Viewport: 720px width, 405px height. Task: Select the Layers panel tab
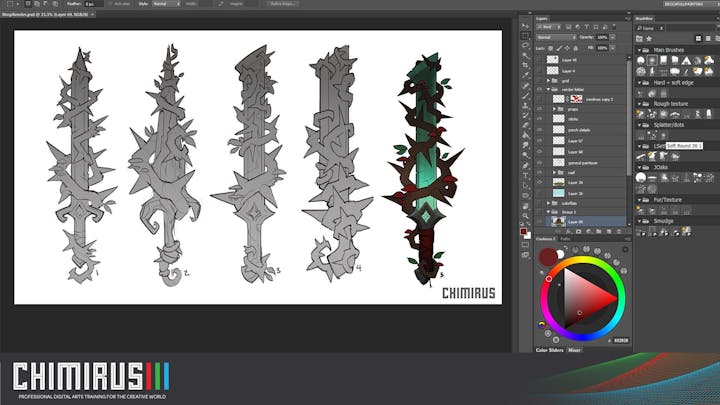(542, 18)
